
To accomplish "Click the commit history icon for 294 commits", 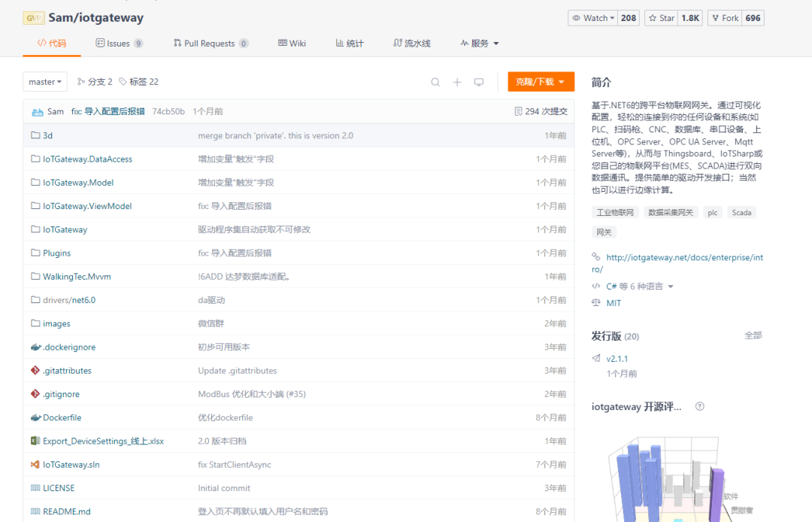I will click(x=518, y=111).
